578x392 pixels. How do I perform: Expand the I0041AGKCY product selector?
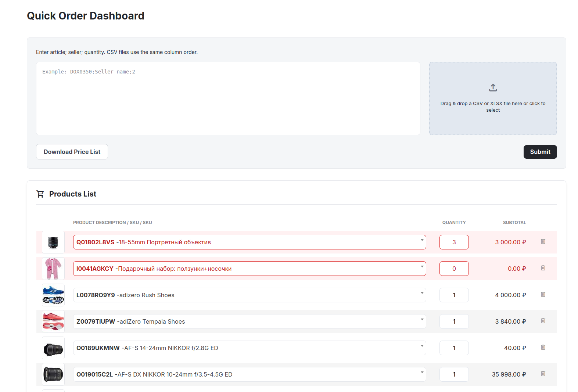tap(249, 269)
